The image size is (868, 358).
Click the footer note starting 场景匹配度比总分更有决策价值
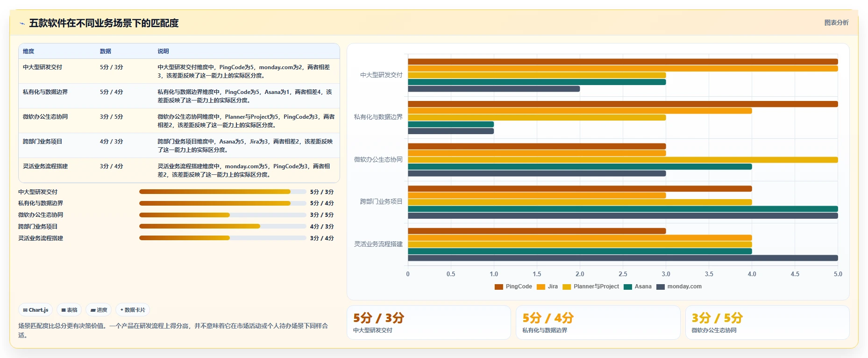(173, 330)
